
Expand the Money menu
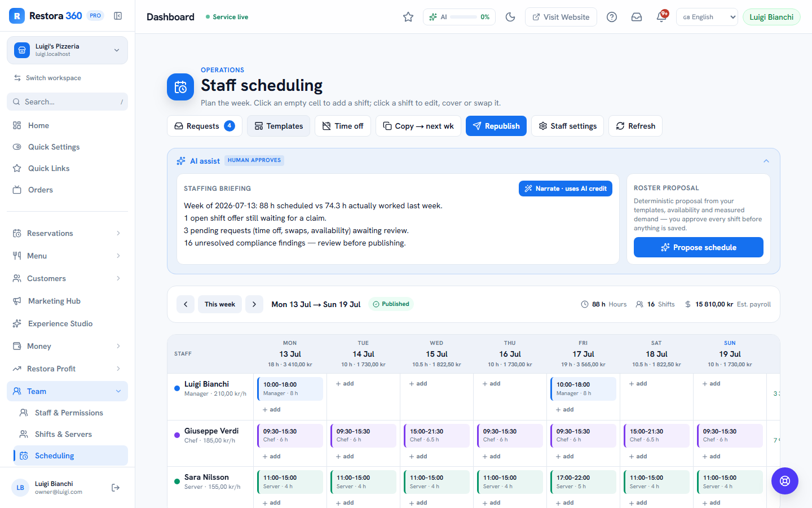click(67, 346)
